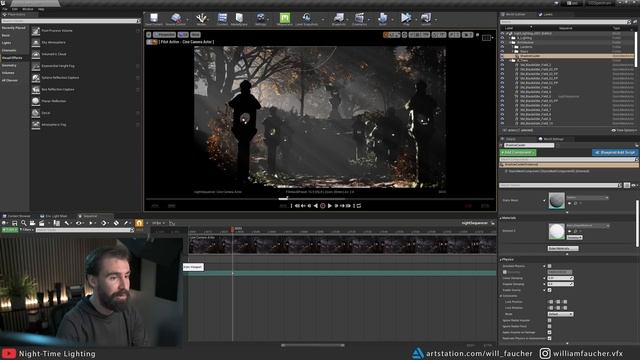Toggle the Replicate Physics checkbox
This screenshot has width=640, height=360.
coord(549,338)
